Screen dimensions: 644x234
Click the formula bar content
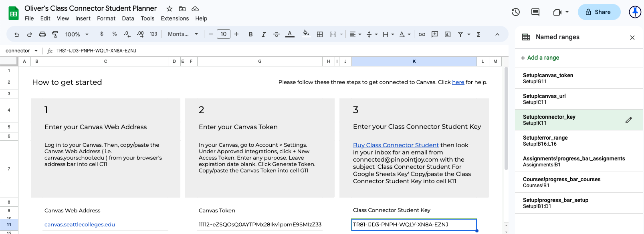(96, 51)
